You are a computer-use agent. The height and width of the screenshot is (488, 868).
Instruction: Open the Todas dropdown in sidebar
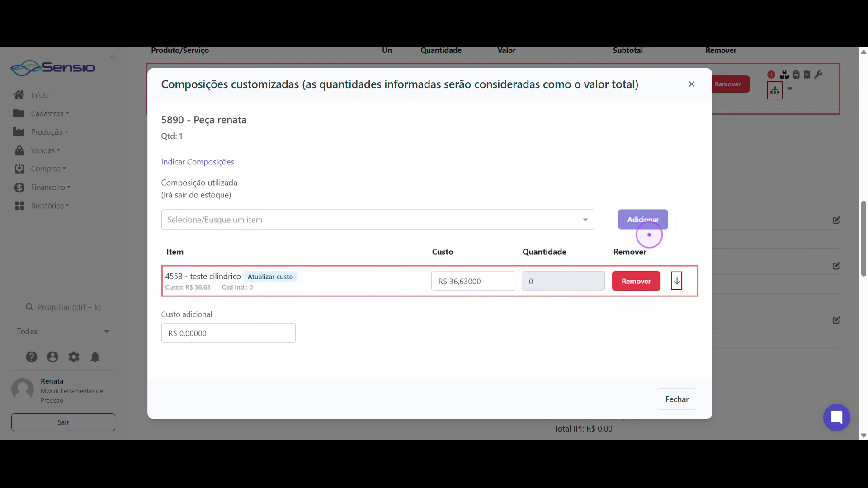coord(63,332)
